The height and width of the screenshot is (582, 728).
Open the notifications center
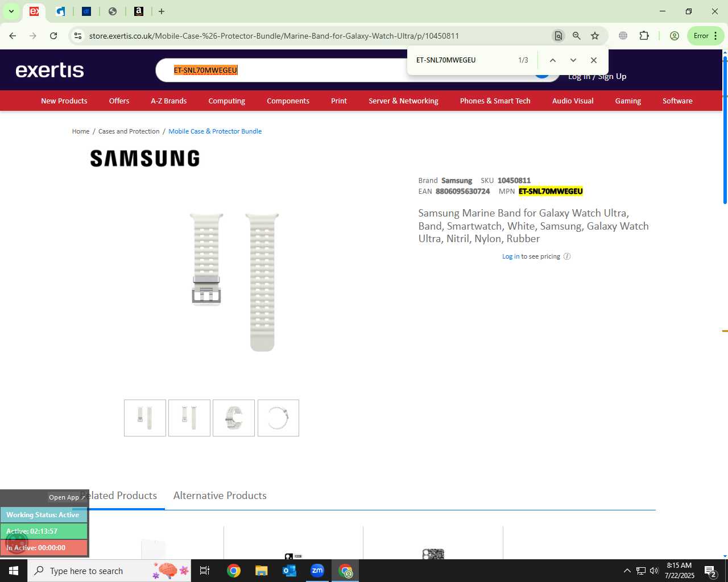(710, 571)
